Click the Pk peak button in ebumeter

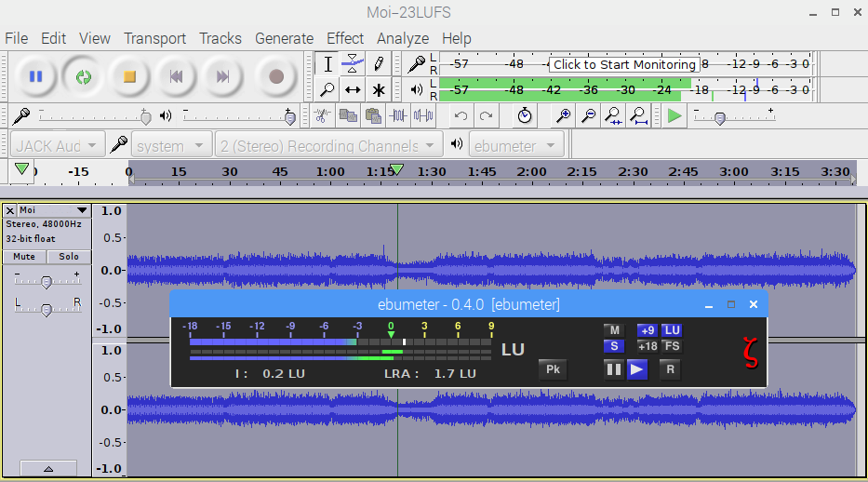(x=553, y=369)
